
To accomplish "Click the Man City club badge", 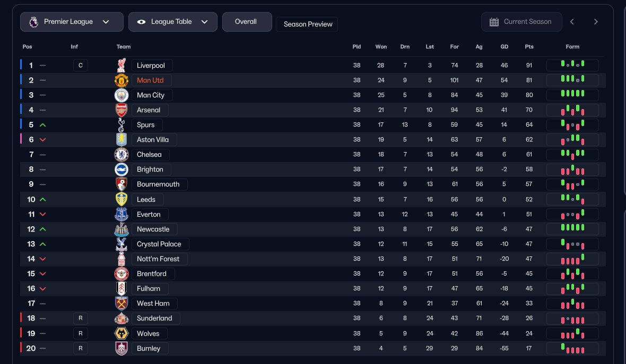I will click(122, 95).
